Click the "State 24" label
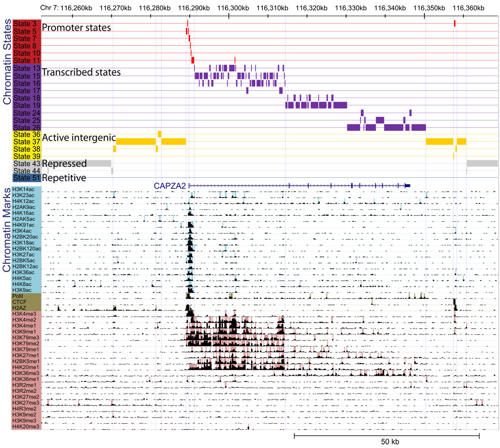The height and width of the screenshot is (448, 500). pyautogui.click(x=27, y=113)
